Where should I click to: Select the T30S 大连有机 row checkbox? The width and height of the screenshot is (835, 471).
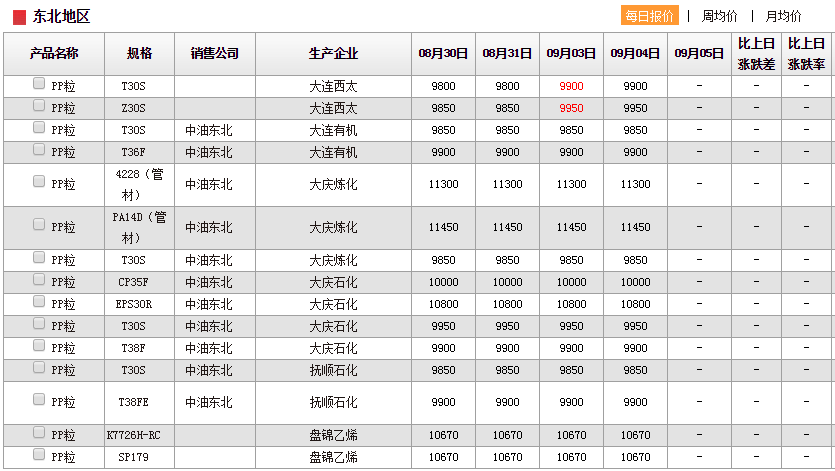[38, 127]
